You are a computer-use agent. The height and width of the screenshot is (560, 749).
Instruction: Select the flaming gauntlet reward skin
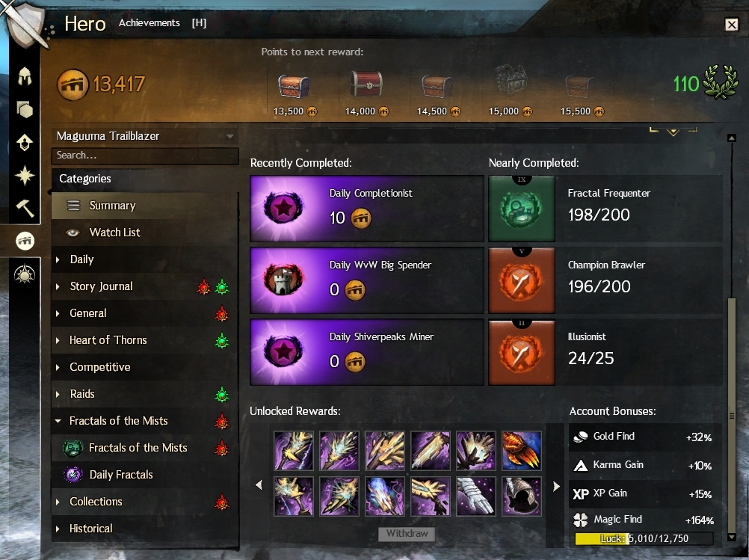tap(522, 451)
